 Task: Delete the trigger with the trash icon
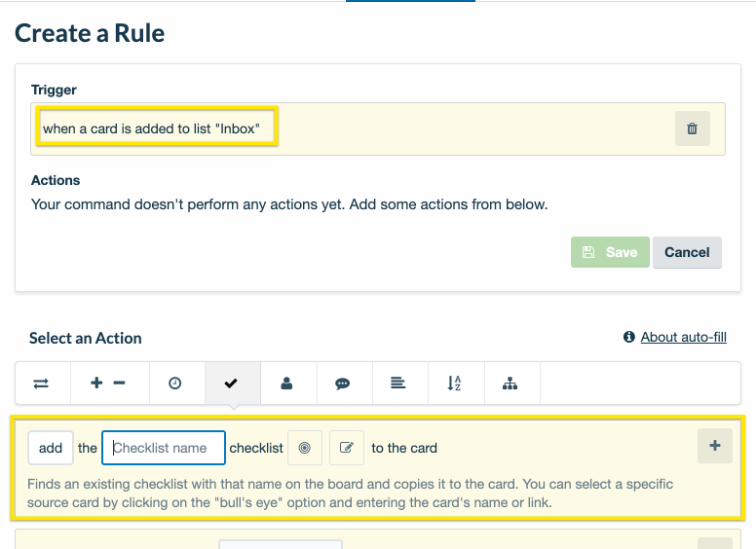[x=692, y=128]
